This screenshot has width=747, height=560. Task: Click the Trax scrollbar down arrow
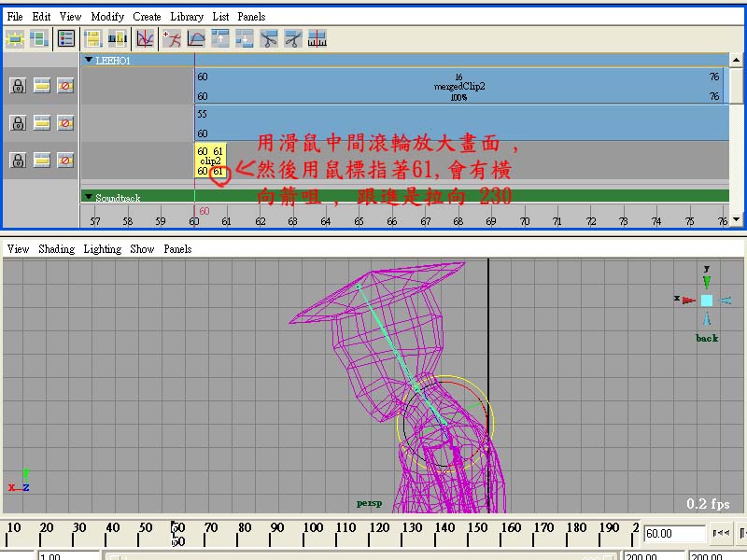click(736, 219)
